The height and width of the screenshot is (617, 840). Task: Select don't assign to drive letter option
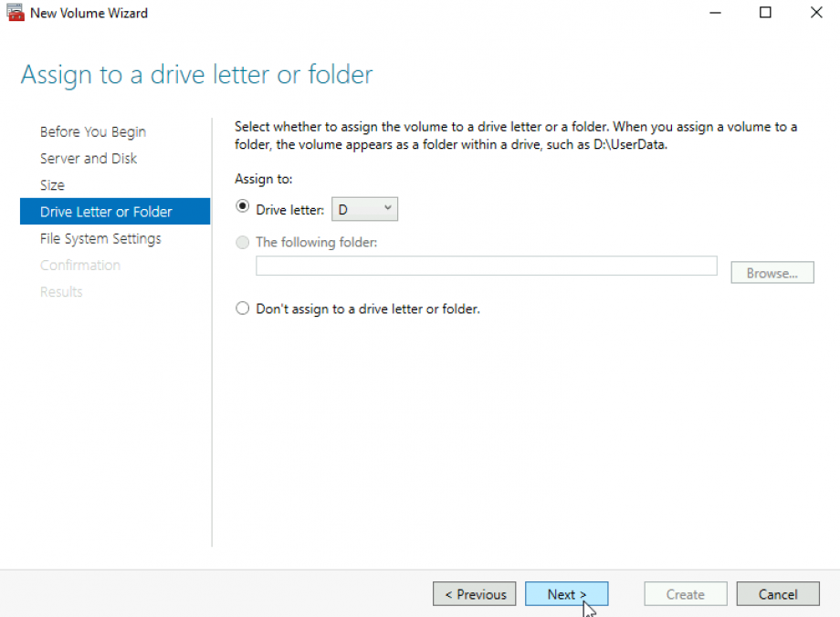pos(242,308)
